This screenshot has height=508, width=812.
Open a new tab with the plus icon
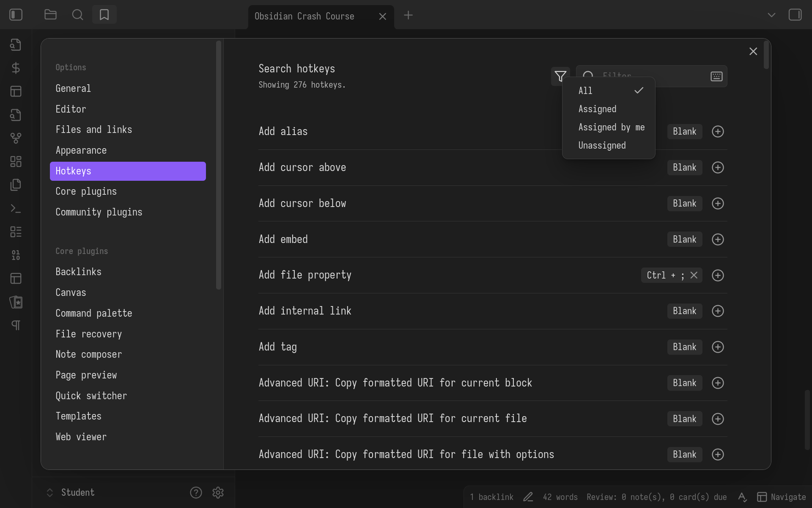tap(408, 16)
